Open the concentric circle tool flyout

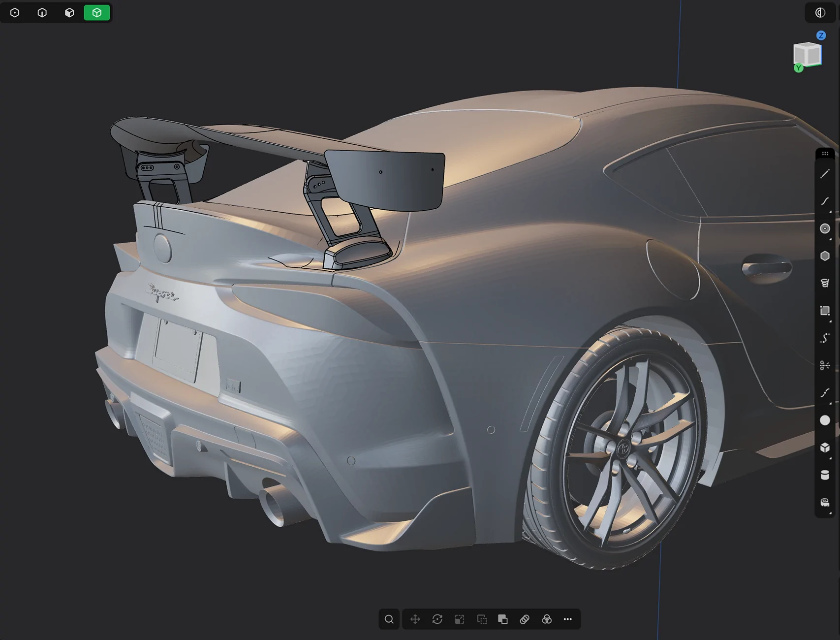tap(825, 228)
